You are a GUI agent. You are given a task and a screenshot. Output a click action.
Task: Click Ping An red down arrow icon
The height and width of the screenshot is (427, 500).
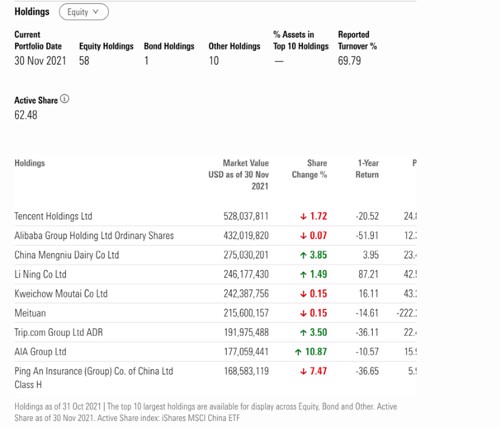pos(303,371)
